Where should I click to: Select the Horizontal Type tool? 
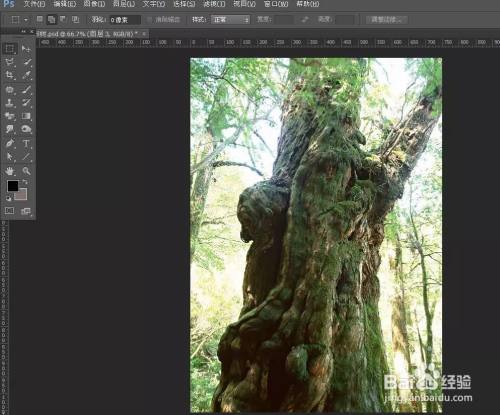point(26,143)
